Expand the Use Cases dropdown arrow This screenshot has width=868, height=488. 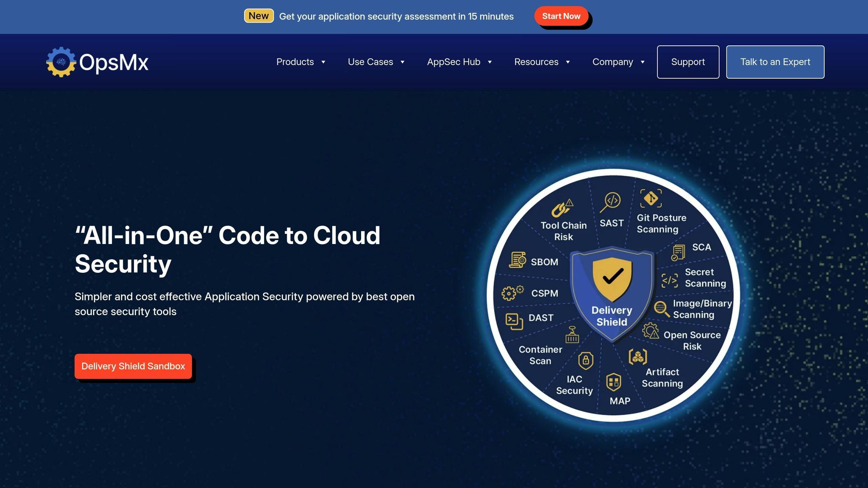[402, 62]
